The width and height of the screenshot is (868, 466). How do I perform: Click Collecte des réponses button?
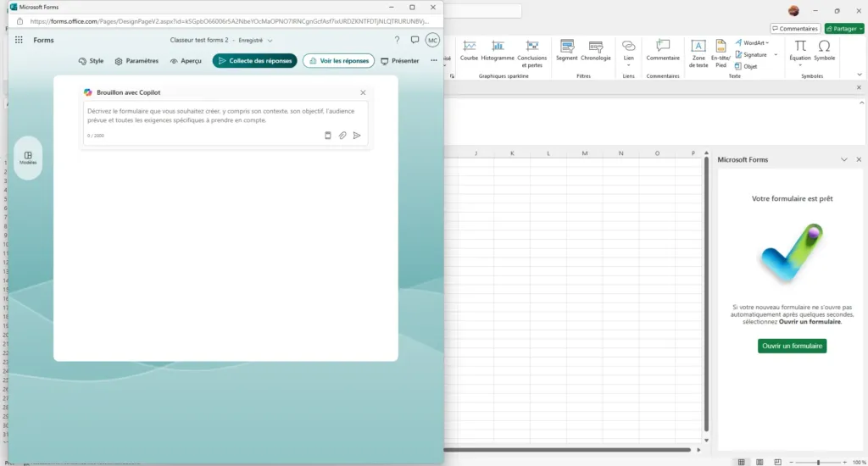click(x=254, y=61)
